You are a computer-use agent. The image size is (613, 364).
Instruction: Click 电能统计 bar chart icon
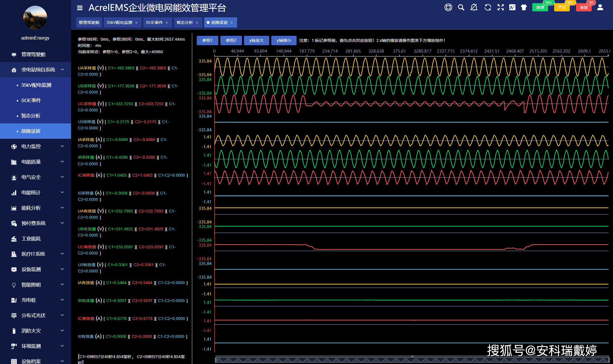[14, 193]
